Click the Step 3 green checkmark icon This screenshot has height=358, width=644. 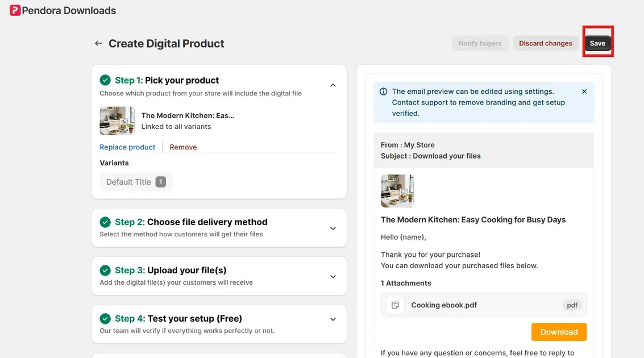(105, 270)
